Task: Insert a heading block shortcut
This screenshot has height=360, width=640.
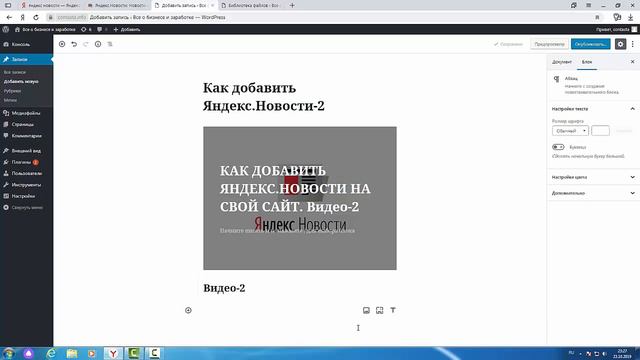Action: pos(393,310)
